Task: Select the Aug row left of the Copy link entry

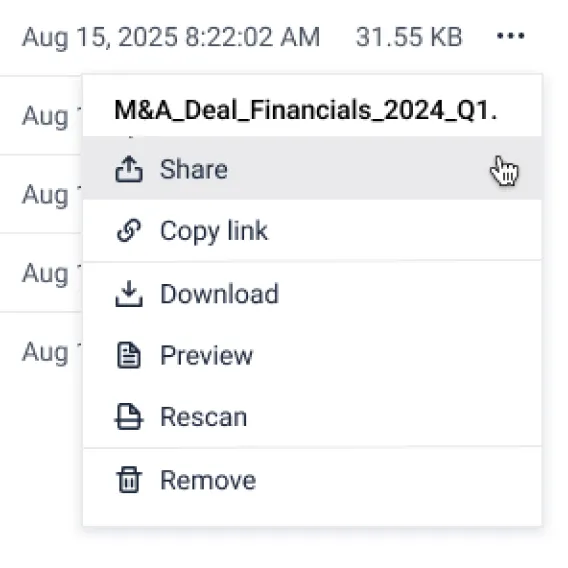Action: tap(45, 195)
